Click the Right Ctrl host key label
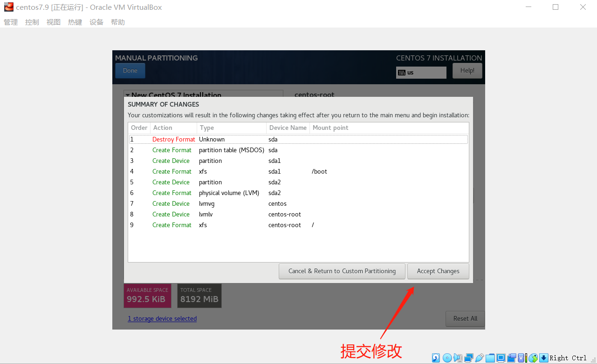Image resolution: width=597 pixels, height=364 pixels. (568, 358)
